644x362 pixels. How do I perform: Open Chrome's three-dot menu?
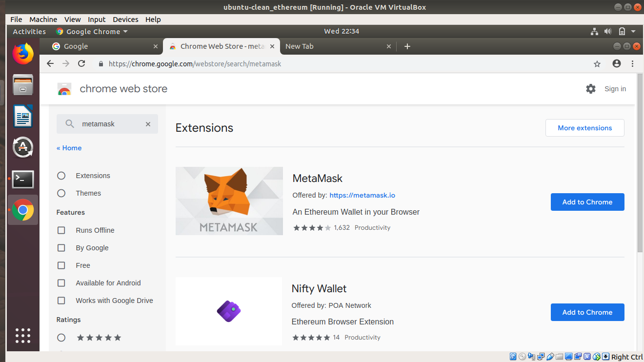[x=633, y=63]
